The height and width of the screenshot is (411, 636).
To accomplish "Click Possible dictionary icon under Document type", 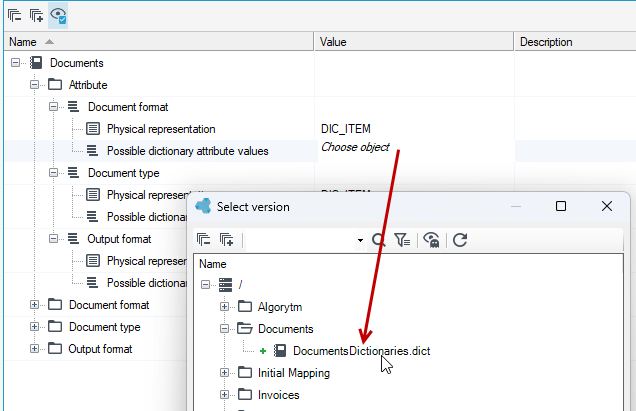I will (x=92, y=217).
